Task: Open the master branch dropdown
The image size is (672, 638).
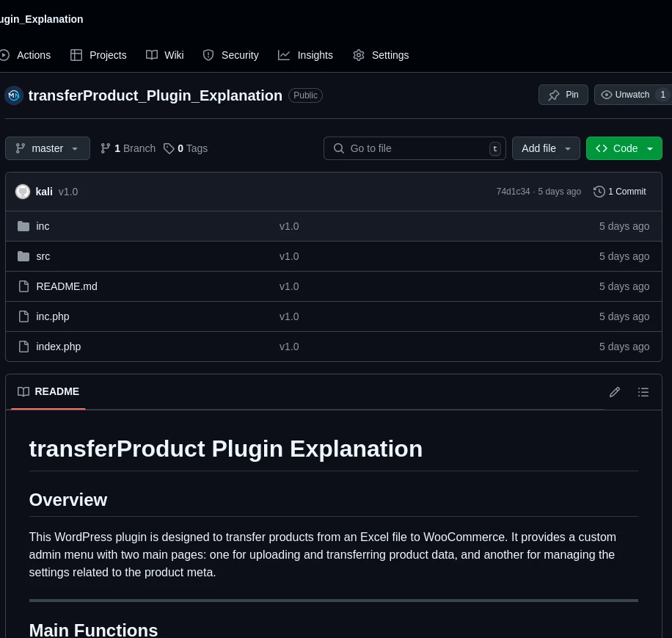Action: [x=48, y=148]
